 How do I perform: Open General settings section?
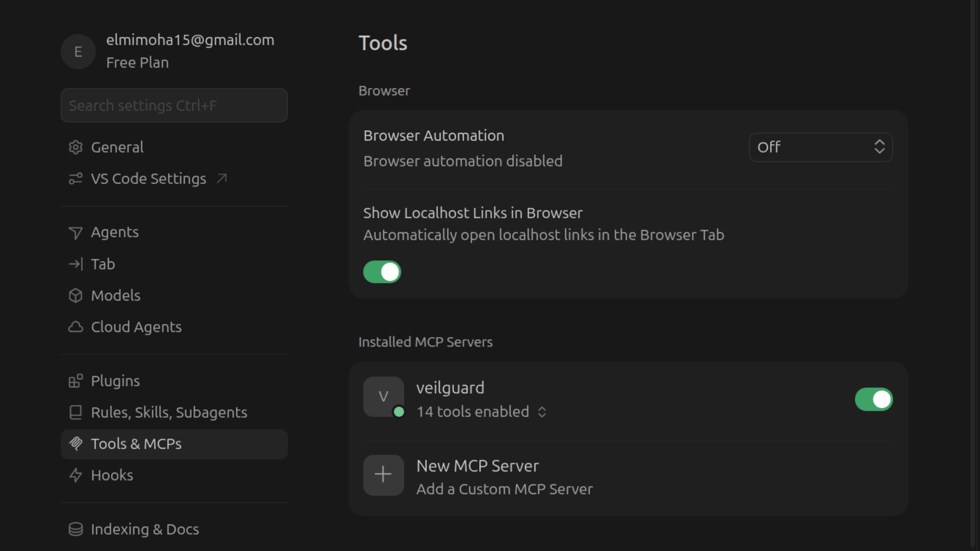click(x=174, y=147)
